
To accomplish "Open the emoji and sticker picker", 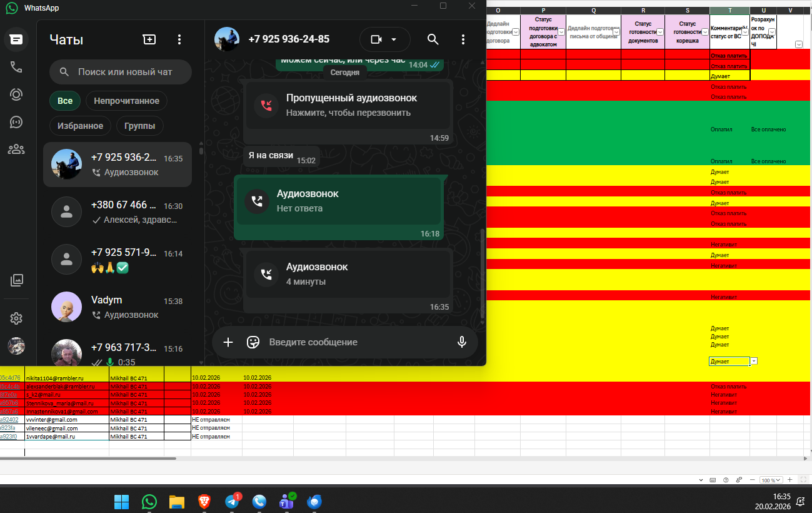I will pos(253,342).
